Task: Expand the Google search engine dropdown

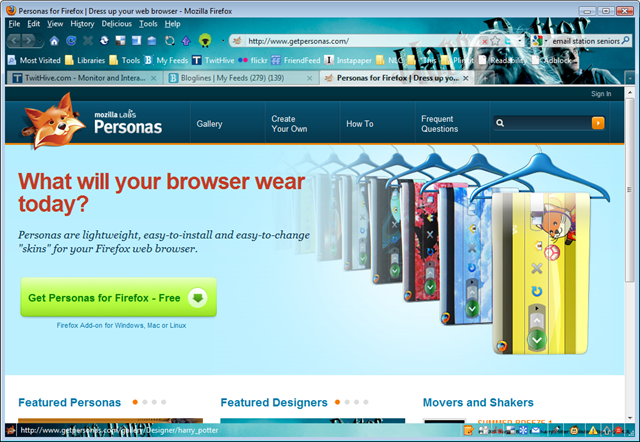Action: pos(546,41)
